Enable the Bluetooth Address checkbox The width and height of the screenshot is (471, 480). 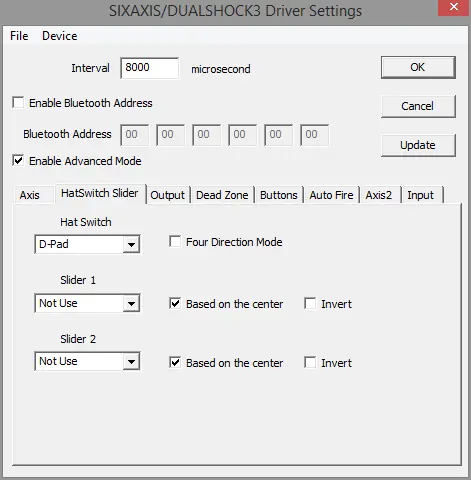pyautogui.click(x=18, y=102)
